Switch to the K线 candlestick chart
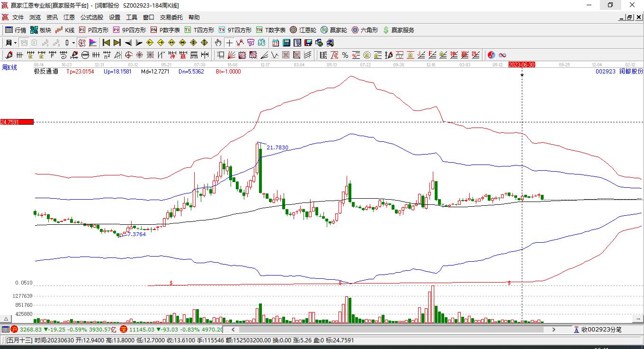The height and width of the screenshot is (349, 644). click(x=65, y=30)
